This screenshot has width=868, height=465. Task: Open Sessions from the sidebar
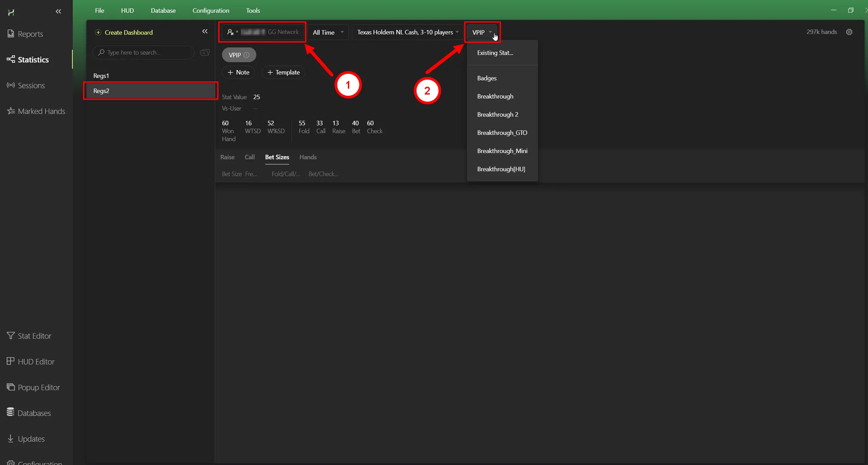coord(31,86)
